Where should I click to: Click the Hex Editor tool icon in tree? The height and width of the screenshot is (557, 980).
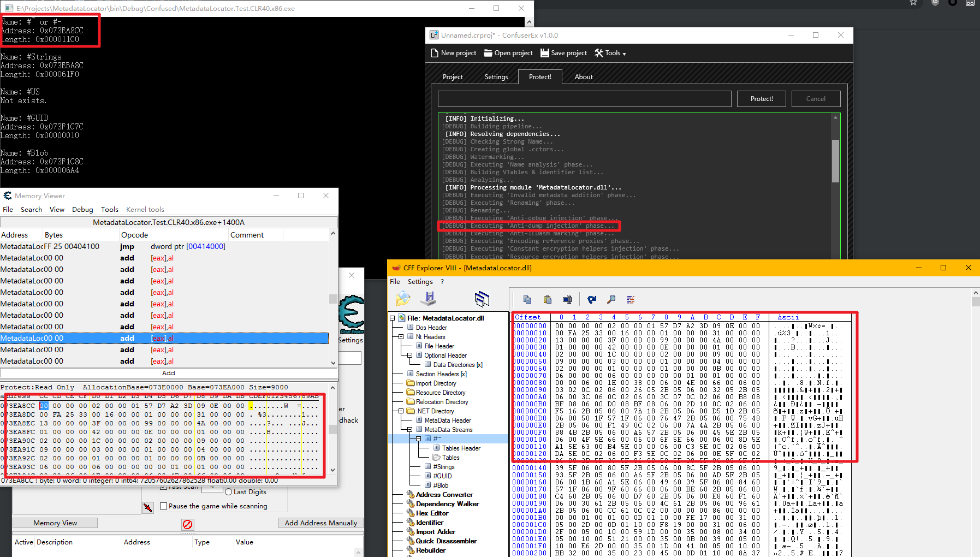point(410,513)
